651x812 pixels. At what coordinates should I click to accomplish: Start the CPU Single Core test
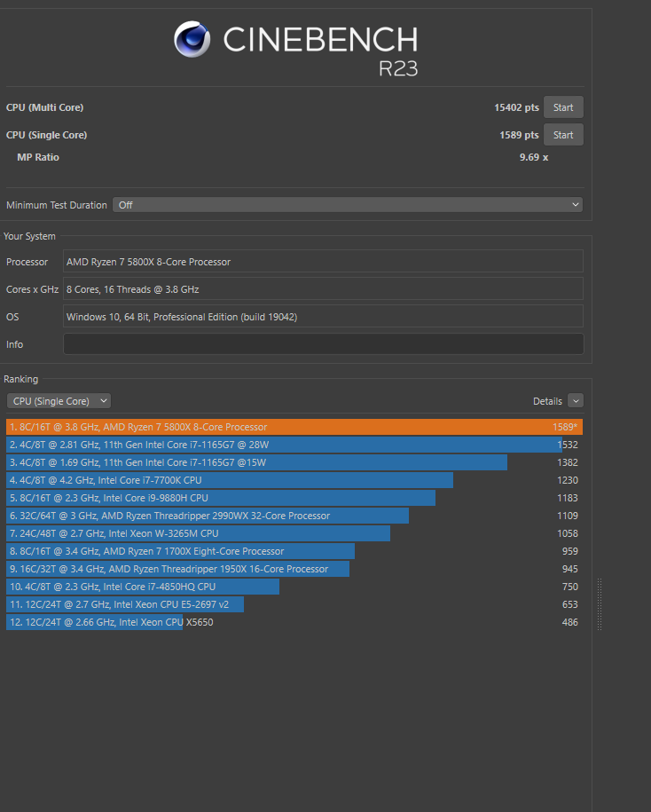click(563, 135)
